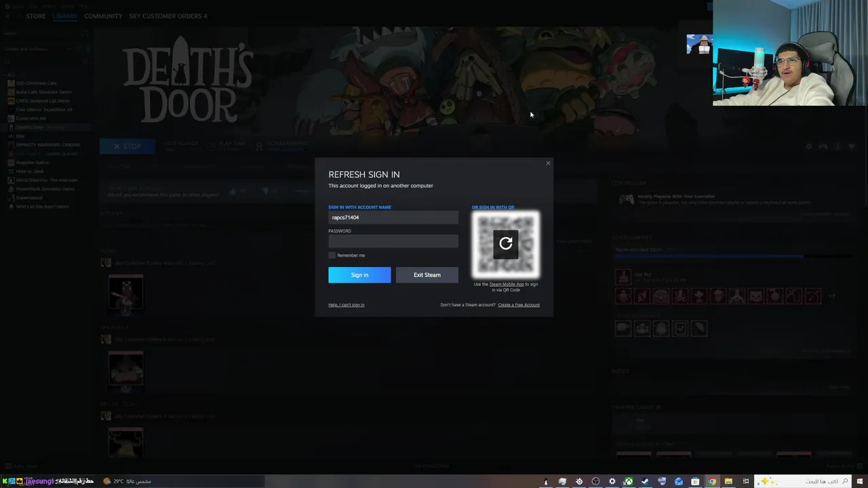Open Task View on the taskbar
The image size is (868, 488).
pos(746,481)
